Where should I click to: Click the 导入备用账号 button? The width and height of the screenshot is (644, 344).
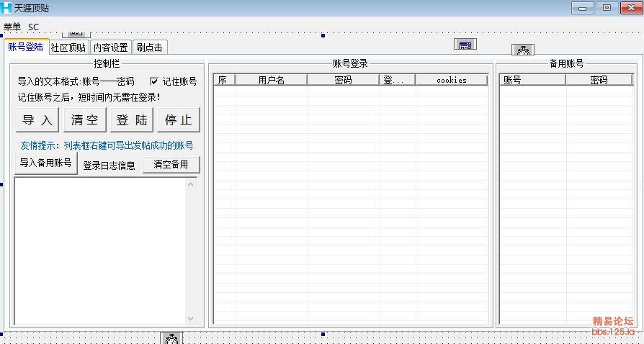(45, 163)
